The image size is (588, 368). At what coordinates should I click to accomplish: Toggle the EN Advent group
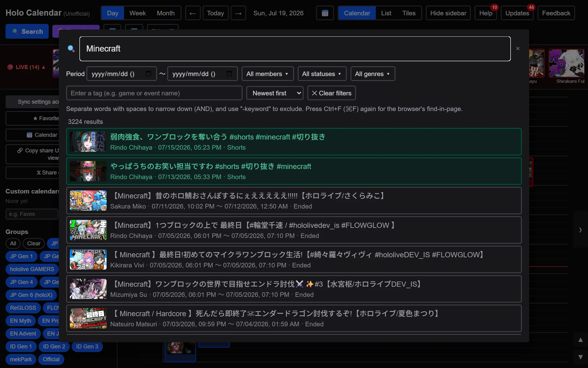[23, 333]
